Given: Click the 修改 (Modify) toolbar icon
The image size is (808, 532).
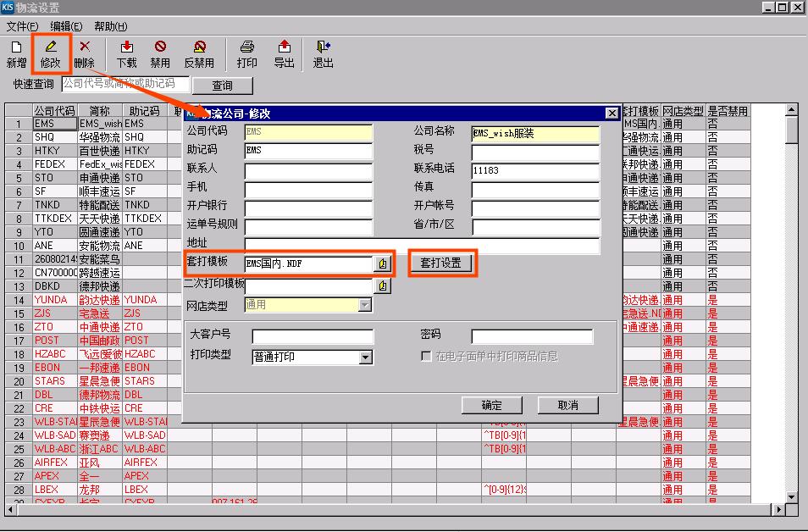Looking at the screenshot, I should coord(50,53).
